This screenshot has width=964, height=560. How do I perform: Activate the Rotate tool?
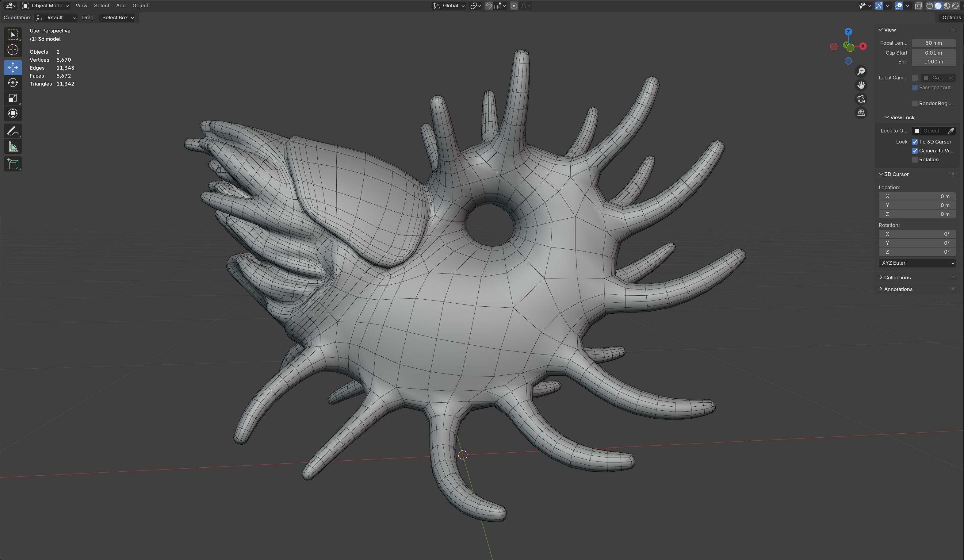click(x=13, y=82)
